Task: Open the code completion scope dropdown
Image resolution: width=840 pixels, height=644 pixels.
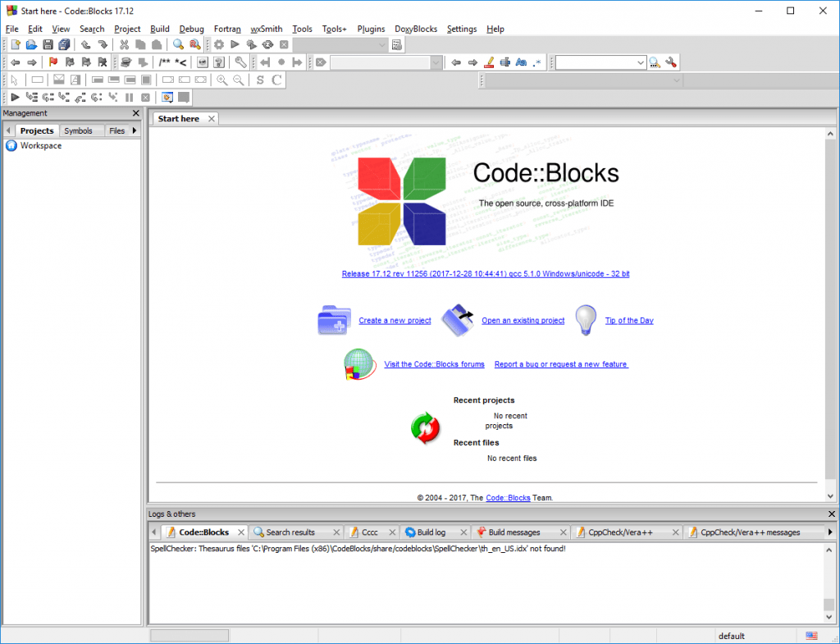Action: point(584,80)
